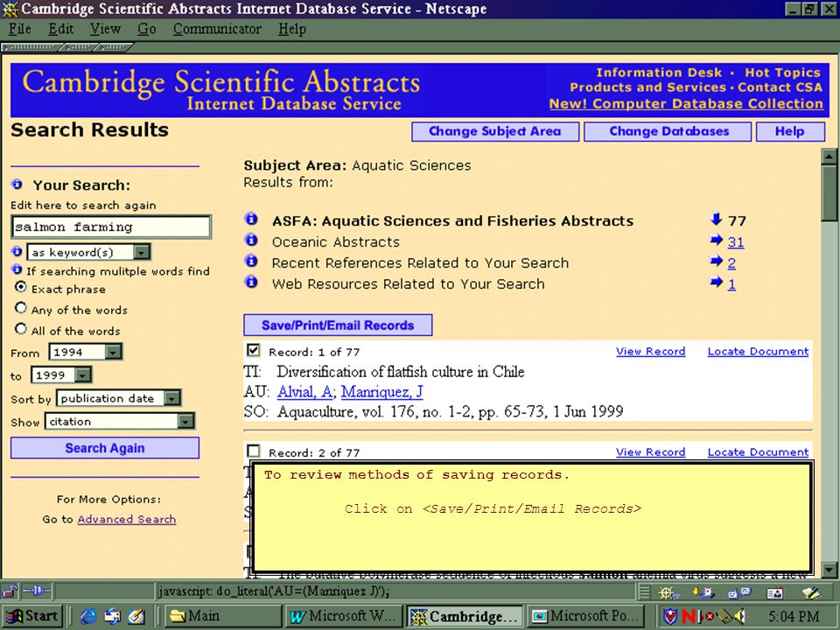Click New! Computer Database Collection link
This screenshot has width=840, height=630.
(x=686, y=103)
